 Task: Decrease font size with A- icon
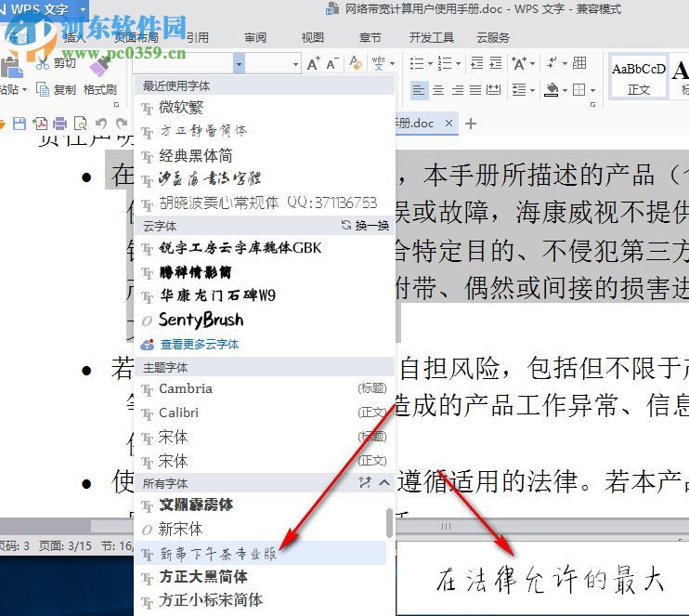click(x=332, y=64)
